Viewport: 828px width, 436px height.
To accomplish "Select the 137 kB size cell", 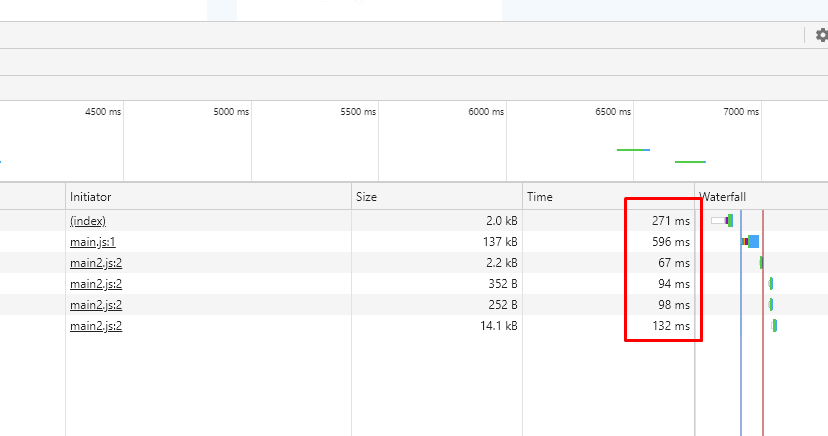I will click(499, 242).
